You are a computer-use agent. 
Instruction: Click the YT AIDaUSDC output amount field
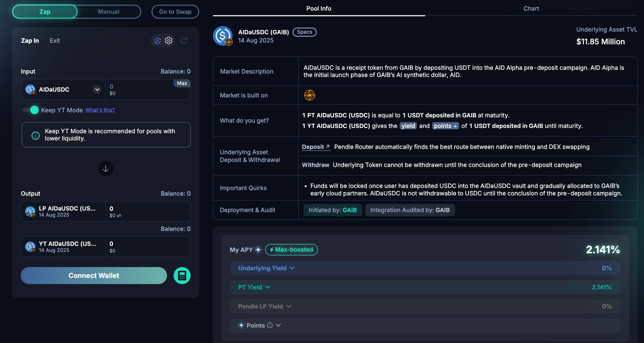coord(148,247)
